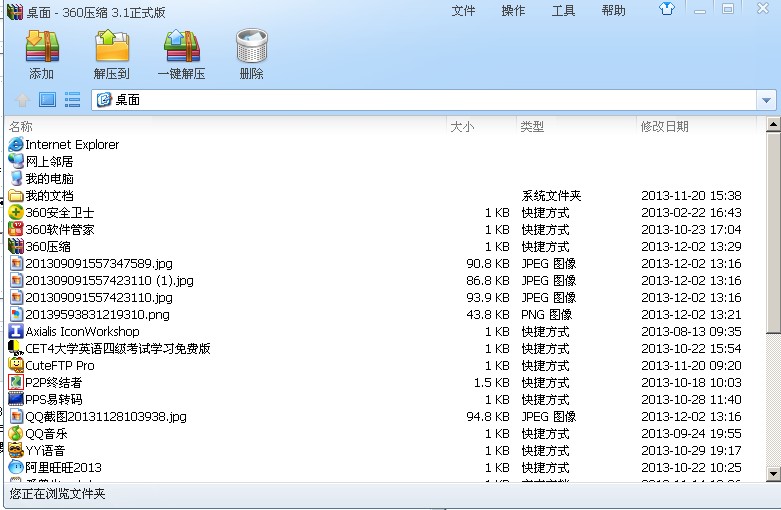
Task: Switch to list view mode
Action: coord(72,99)
